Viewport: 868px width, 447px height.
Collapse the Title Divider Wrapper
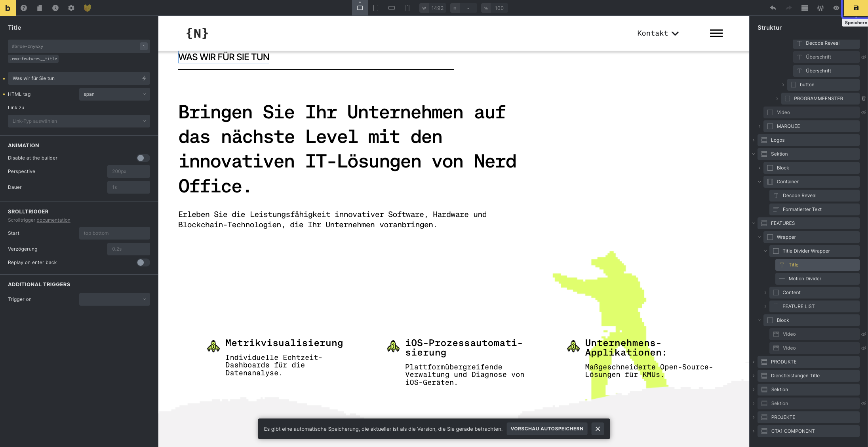[x=765, y=251]
